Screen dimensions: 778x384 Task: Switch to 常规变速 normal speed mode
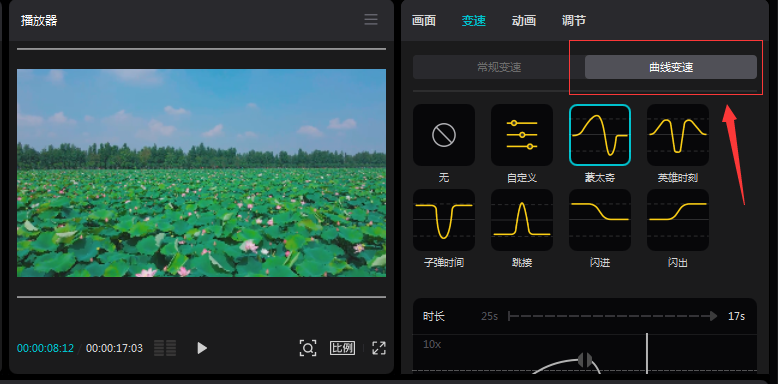[499, 67]
